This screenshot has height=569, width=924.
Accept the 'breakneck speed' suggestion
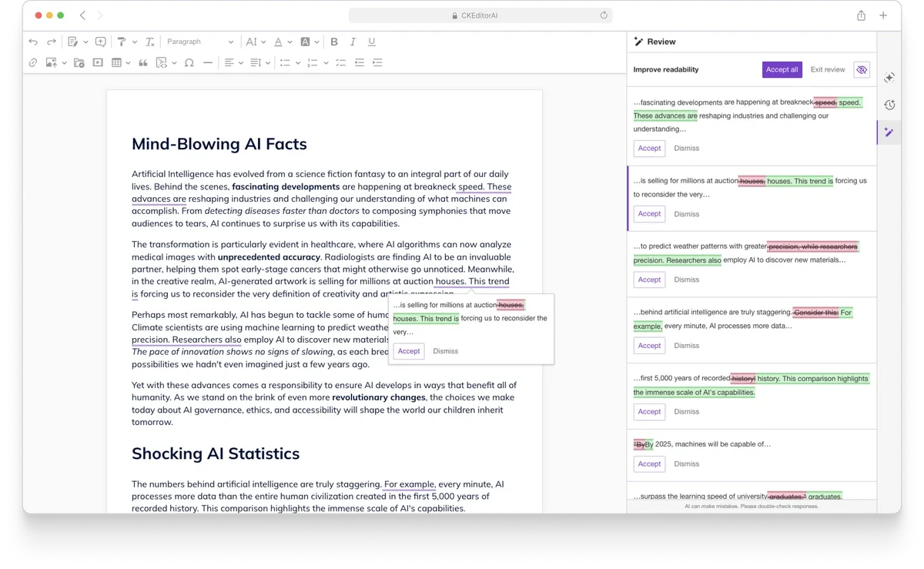(649, 148)
